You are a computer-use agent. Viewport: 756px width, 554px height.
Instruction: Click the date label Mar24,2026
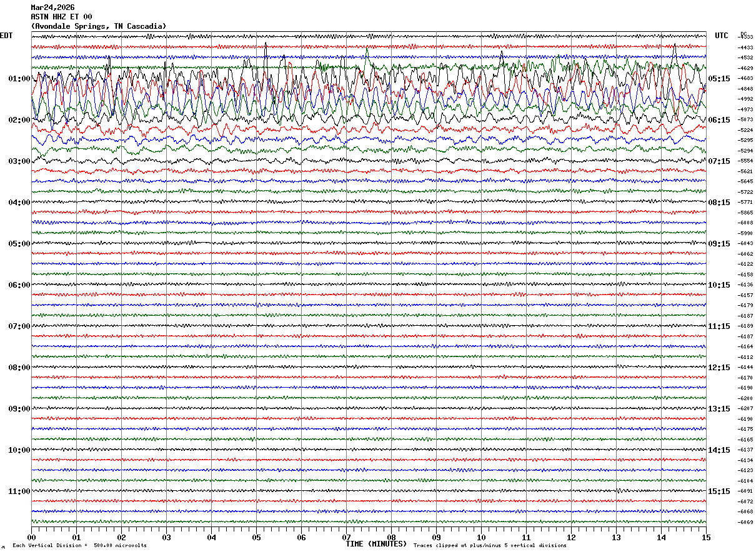tap(52, 8)
